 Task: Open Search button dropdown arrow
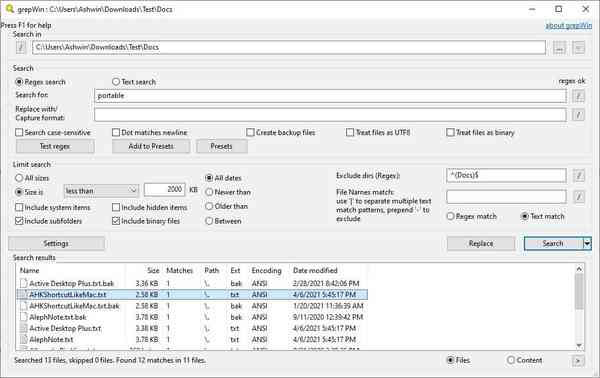coord(587,244)
